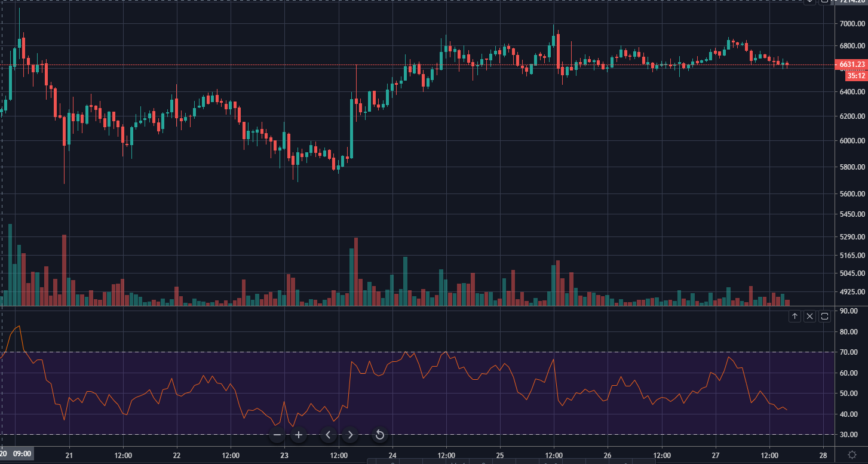Click the RSI scale value 90.00
The image size is (868, 464).
click(849, 311)
